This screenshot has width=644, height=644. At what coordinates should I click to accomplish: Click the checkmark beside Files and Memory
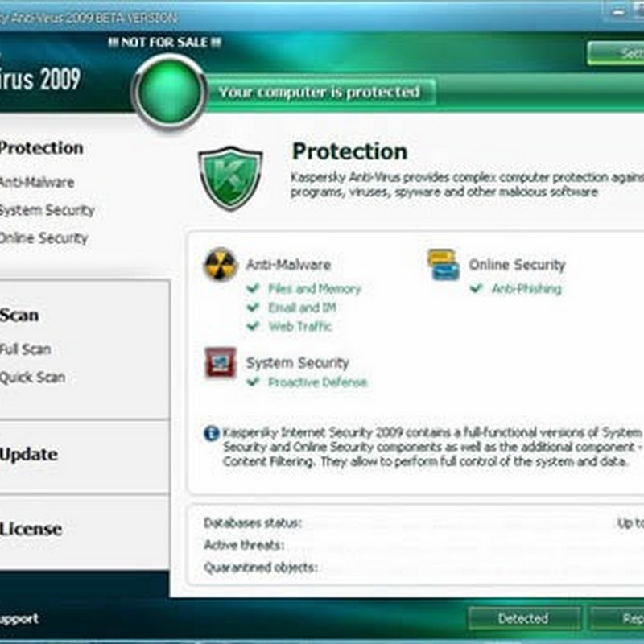point(253,288)
